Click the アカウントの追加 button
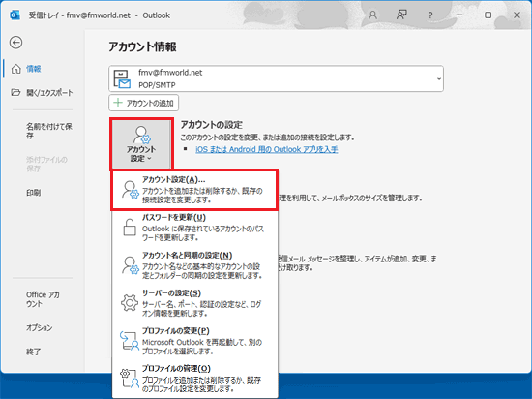 (143, 103)
